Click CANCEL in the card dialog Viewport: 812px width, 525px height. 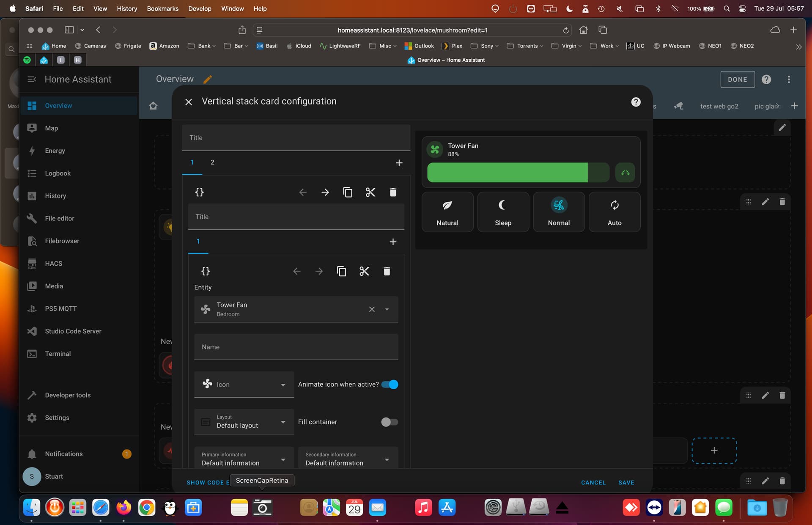[593, 482]
